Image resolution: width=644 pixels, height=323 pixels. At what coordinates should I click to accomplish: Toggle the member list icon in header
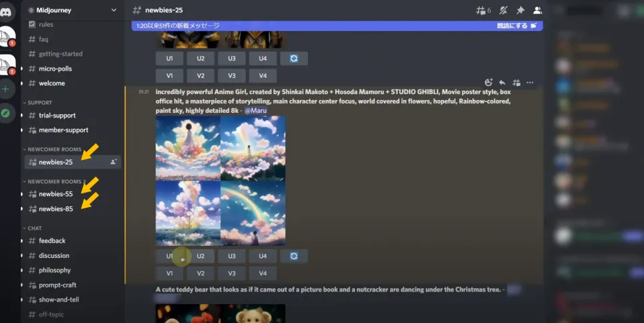[x=537, y=10]
